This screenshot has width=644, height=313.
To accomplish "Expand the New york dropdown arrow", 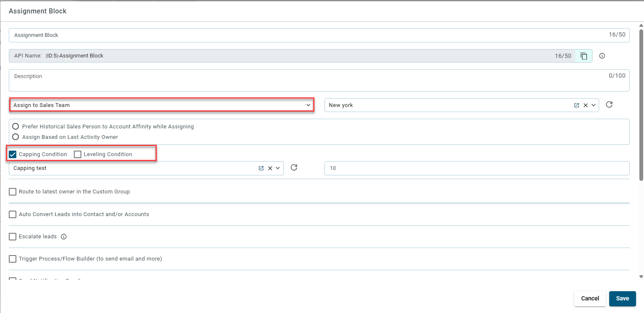I will [x=594, y=105].
